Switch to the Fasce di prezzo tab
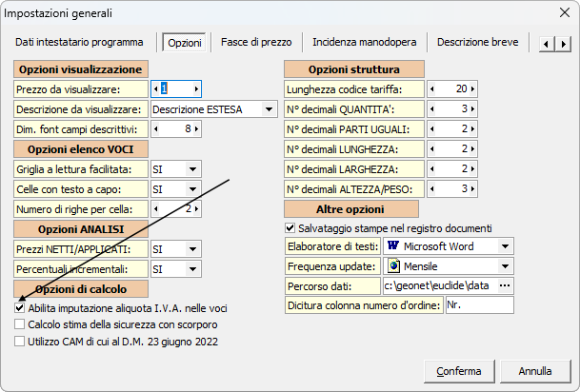This screenshot has width=580, height=392. coord(255,43)
